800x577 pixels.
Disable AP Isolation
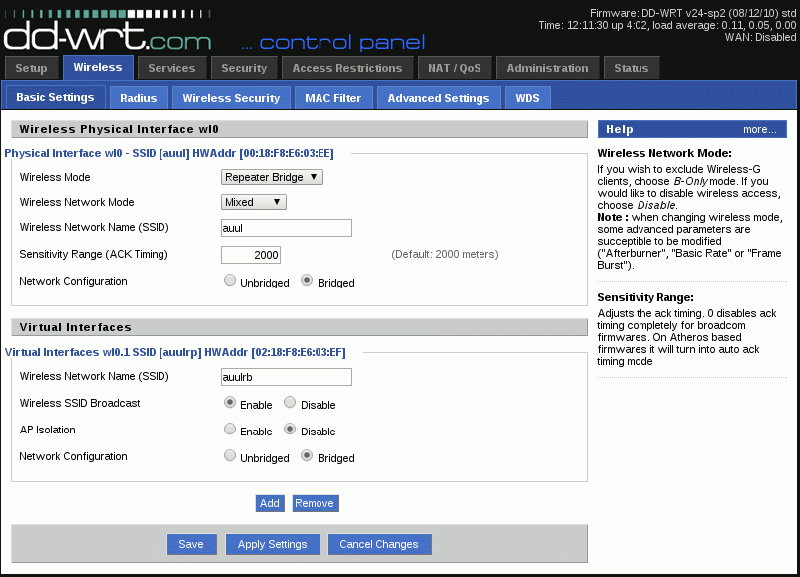(x=290, y=429)
